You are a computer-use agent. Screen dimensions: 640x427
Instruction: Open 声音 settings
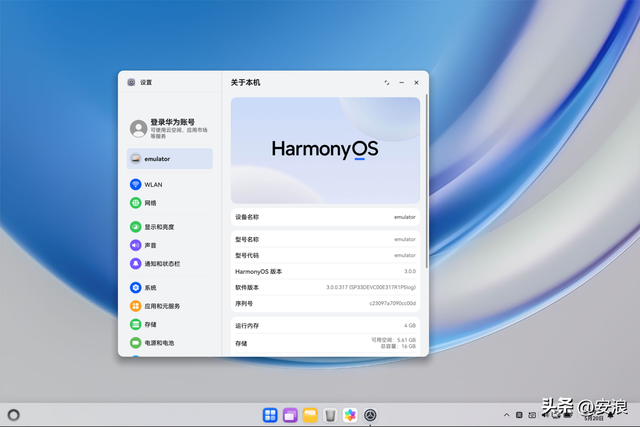[169, 245]
